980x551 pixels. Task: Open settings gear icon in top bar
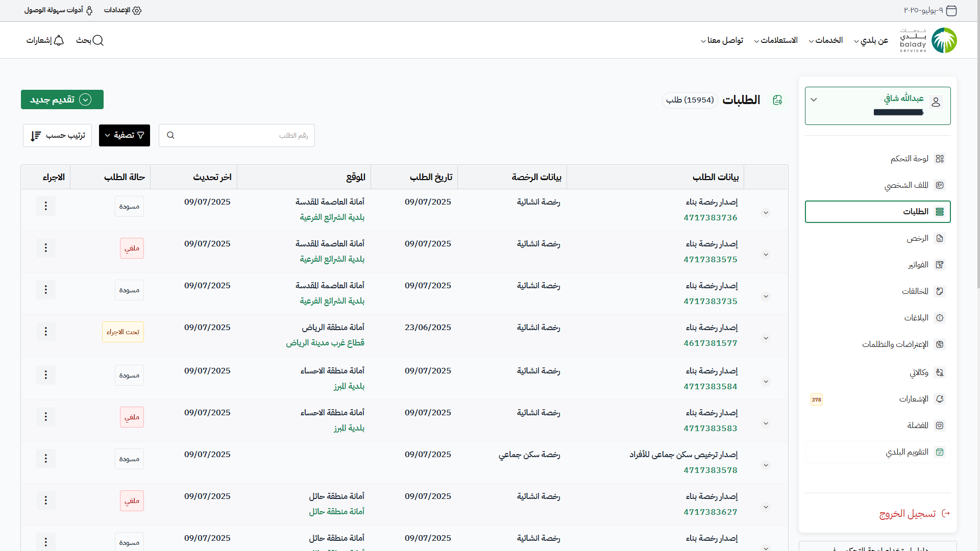point(137,10)
